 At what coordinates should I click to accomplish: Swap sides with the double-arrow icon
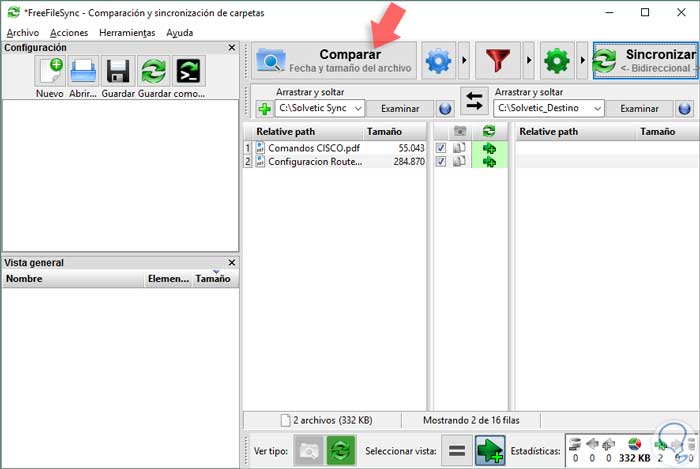pyautogui.click(x=474, y=100)
